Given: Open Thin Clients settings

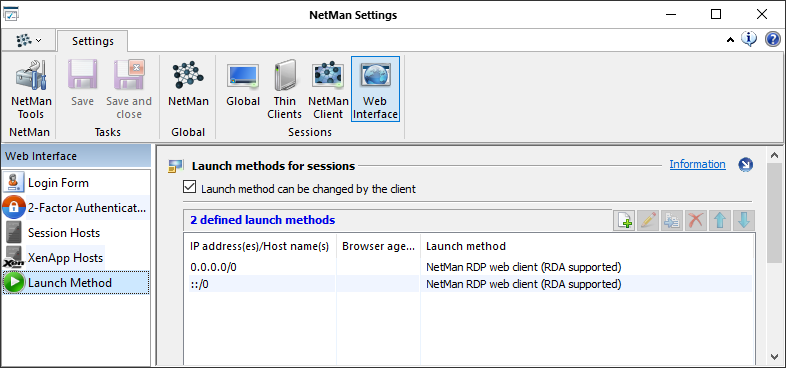Looking at the screenshot, I should 284,89.
